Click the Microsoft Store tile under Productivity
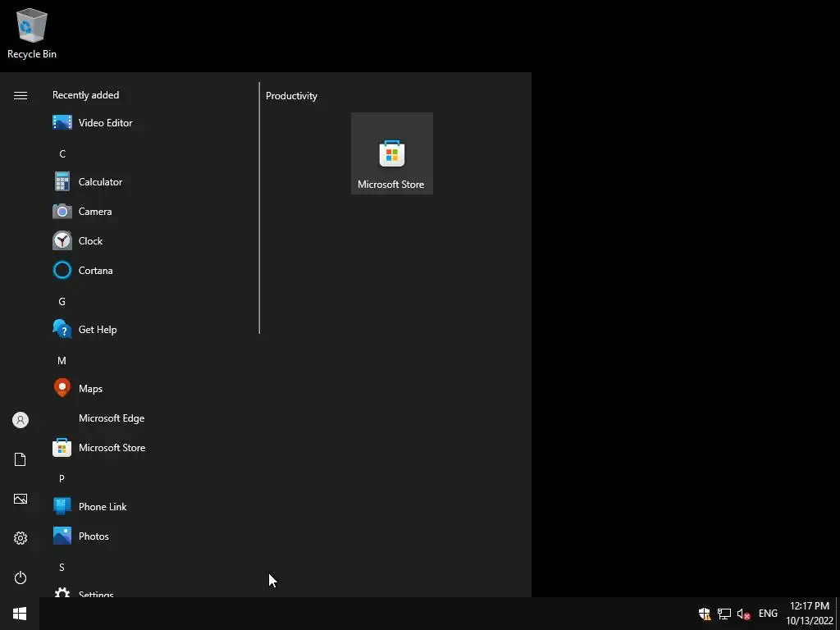This screenshot has width=840, height=630. coord(391,153)
